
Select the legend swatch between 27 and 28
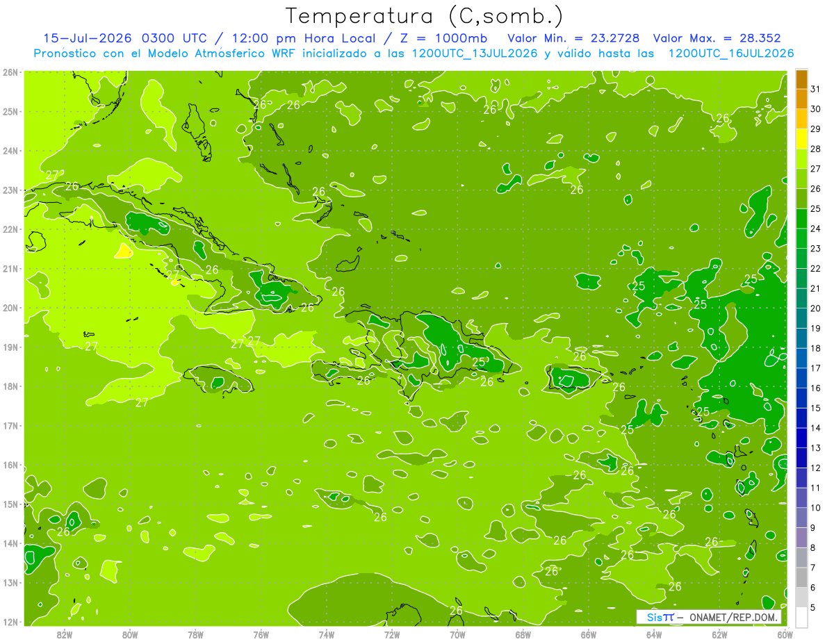(801, 159)
